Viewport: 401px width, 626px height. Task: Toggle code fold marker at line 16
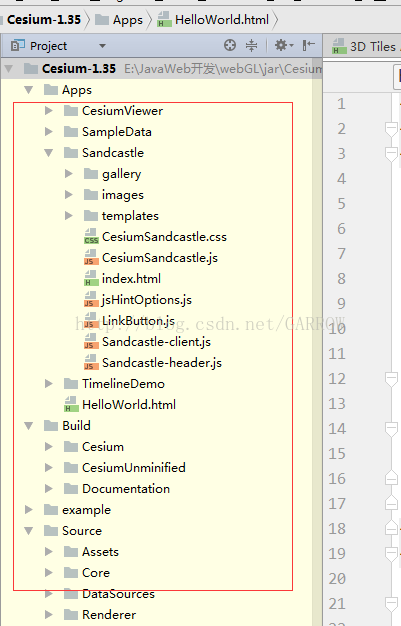pyautogui.click(x=391, y=477)
